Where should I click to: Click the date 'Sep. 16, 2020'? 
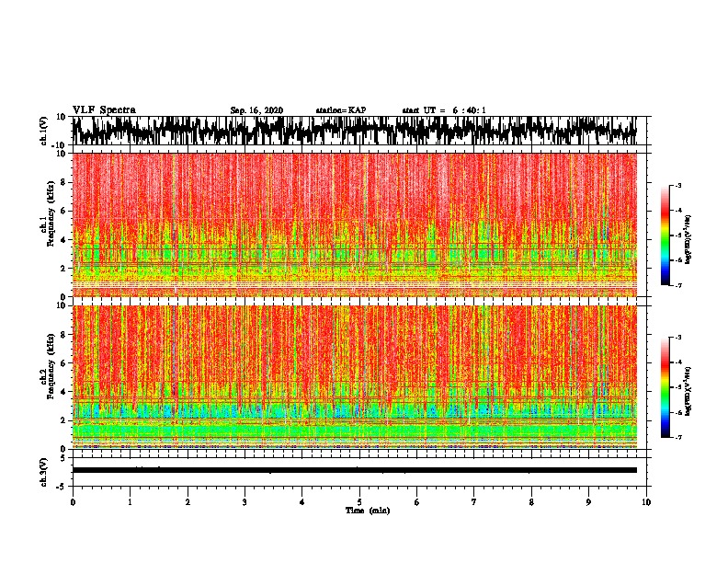click(x=256, y=110)
